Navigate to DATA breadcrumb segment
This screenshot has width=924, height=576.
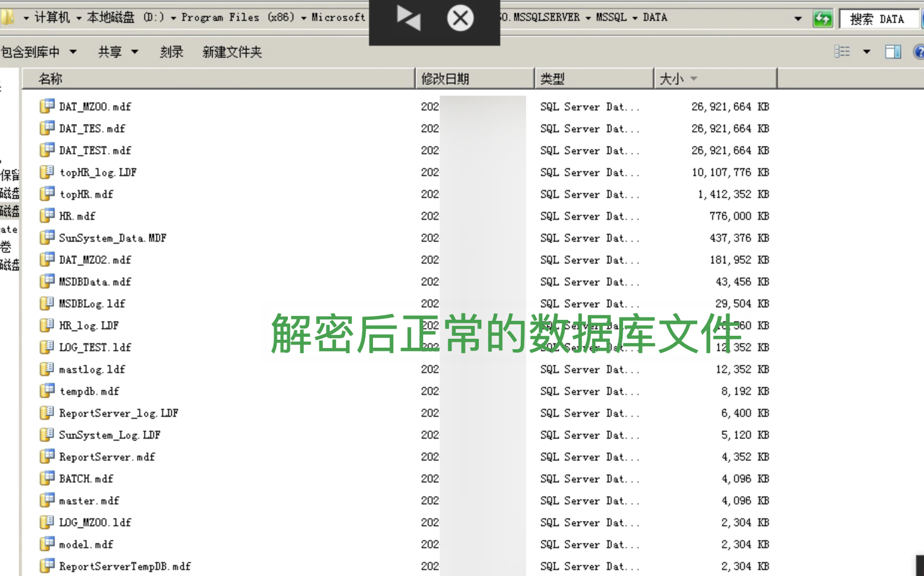(x=655, y=17)
